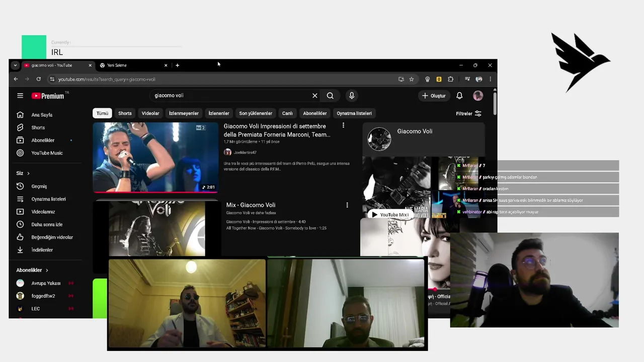The height and width of the screenshot is (362, 644).
Task: Open Chrome three-dot menu
Action: click(x=490, y=79)
